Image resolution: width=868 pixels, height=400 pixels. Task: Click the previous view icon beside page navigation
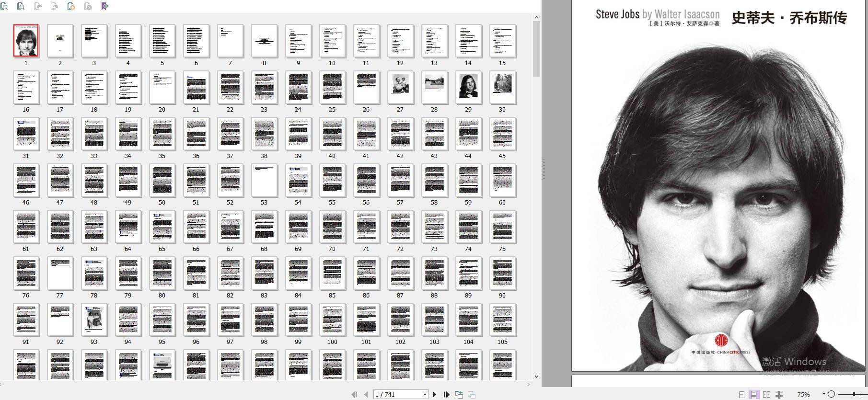[459, 394]
